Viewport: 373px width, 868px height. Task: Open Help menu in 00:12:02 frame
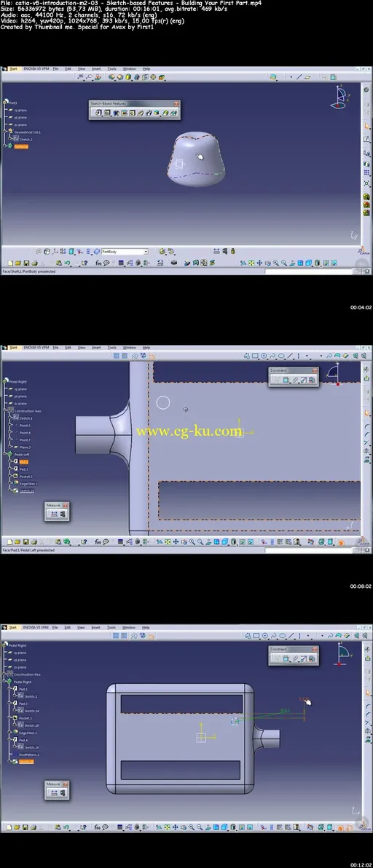(146, 627)
